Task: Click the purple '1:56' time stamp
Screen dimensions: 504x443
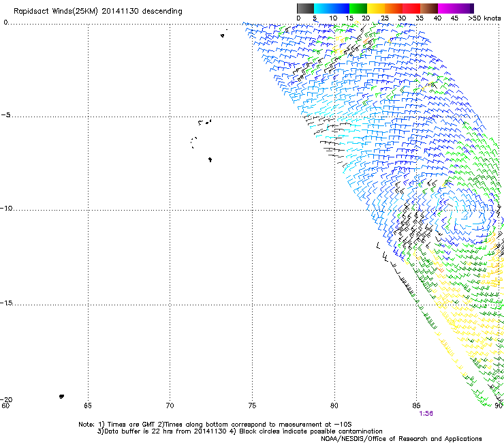Action: pos(426,414)
